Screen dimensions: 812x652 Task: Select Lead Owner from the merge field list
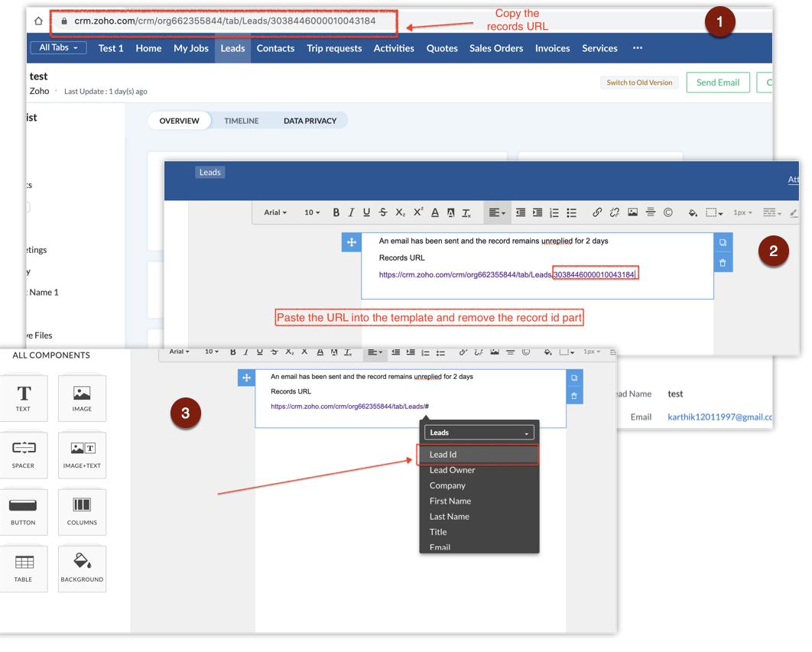click(x=478, y=470)
